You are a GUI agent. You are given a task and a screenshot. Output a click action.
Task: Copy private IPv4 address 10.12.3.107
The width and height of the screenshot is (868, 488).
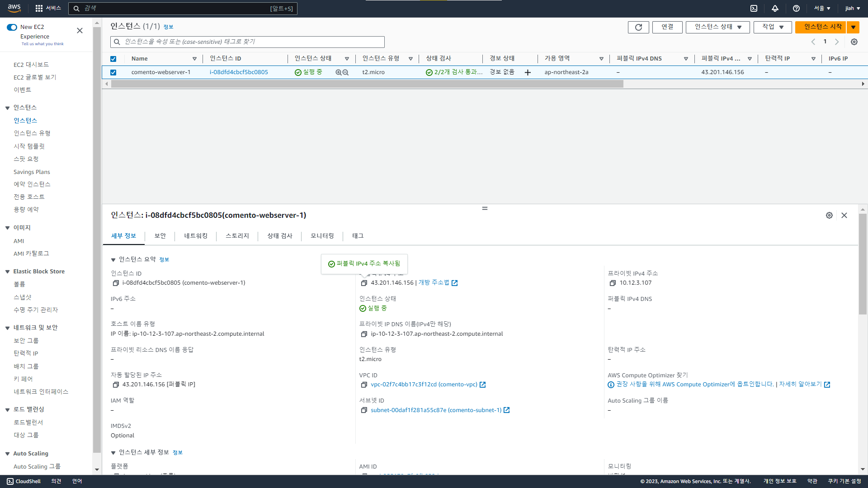tap(613, 283)
